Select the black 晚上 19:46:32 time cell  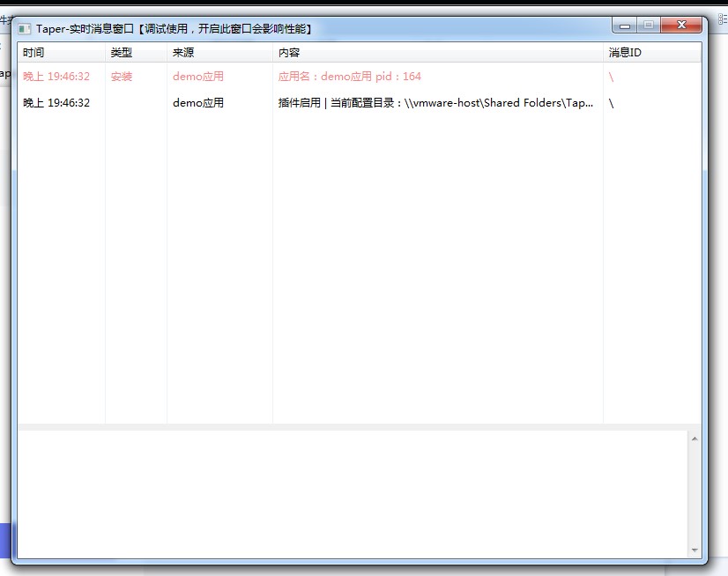(x=56, y=102)
